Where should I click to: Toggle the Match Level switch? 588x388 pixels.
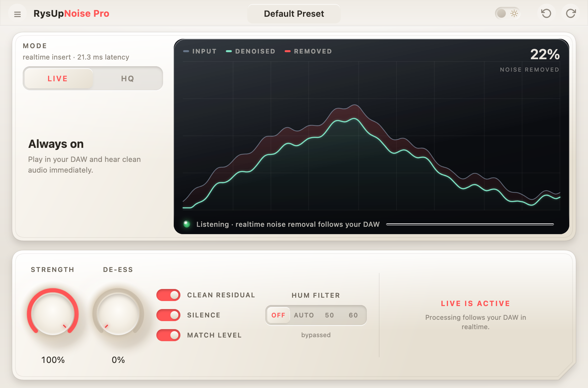point(168,335)
